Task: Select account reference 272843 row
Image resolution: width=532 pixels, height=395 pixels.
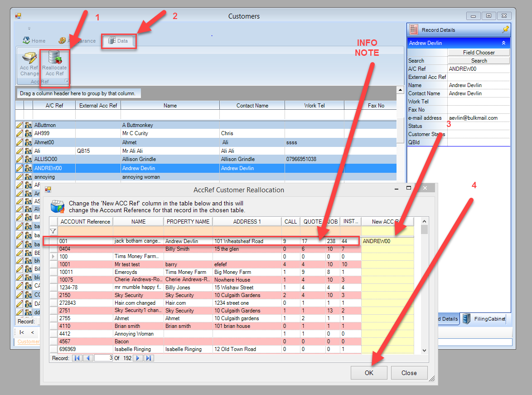Action: tap(85, 302)
